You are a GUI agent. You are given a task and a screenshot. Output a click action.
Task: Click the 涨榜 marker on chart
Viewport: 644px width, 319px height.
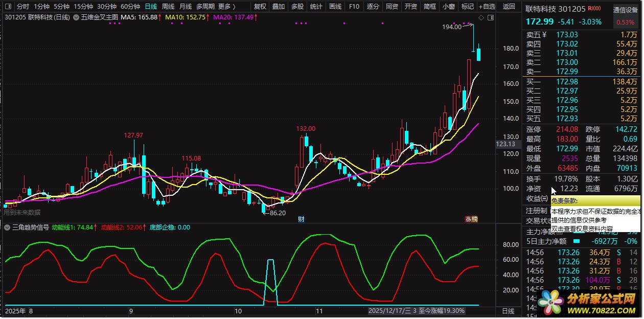(471, 219)
